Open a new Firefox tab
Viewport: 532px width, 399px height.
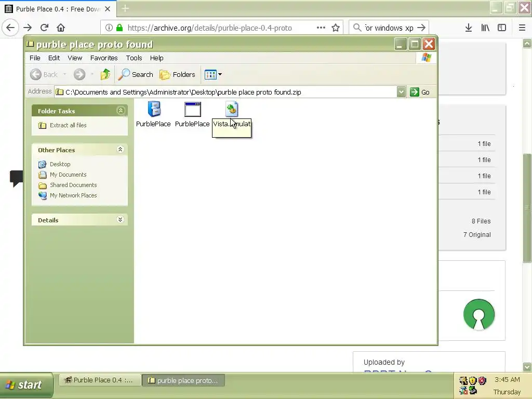coord(125,8)
